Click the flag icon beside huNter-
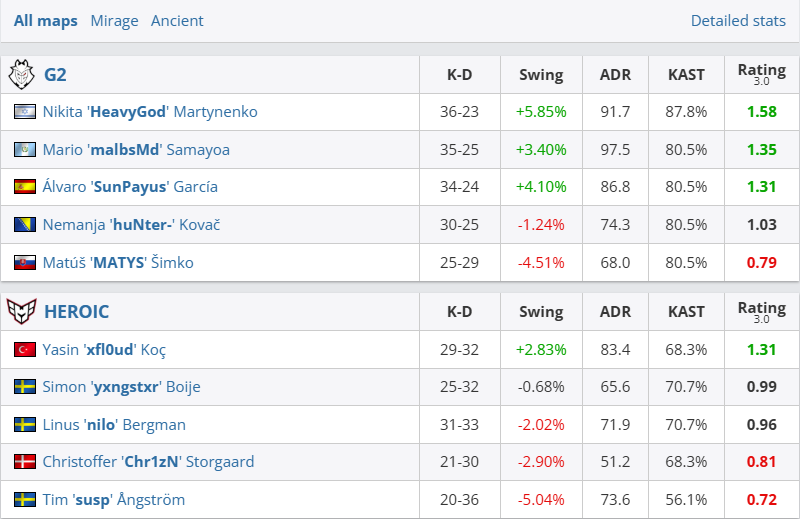 [25, 225]
